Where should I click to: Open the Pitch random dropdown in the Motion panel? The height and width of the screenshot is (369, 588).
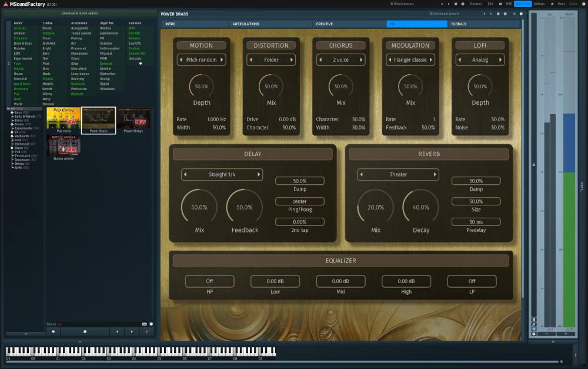pyautogui.click(x=201, y=59)
